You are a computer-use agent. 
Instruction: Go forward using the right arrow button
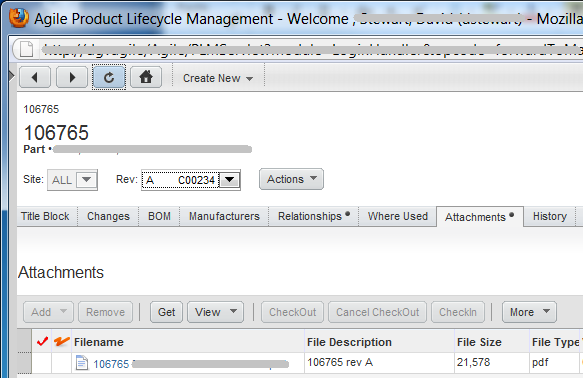coord(72,77)
